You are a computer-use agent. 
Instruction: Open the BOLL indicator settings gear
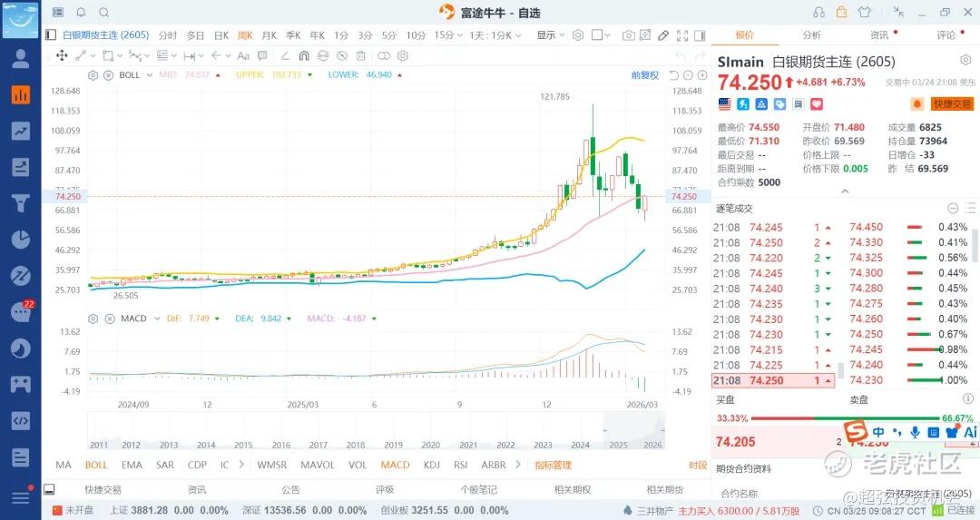pos(93,75)
